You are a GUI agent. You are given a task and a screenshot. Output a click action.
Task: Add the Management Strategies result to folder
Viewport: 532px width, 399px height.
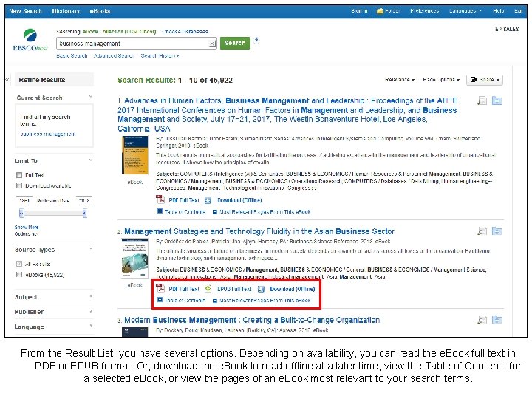click(497, 231)
